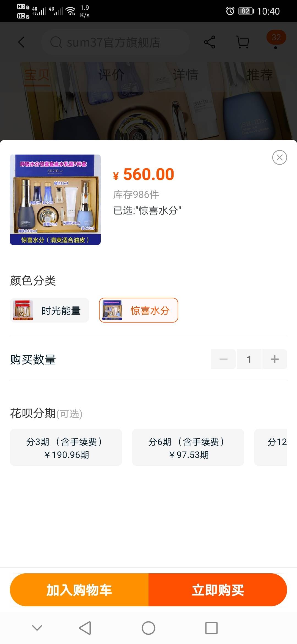
Task: Open the share icon
Action: pos(210,42)
